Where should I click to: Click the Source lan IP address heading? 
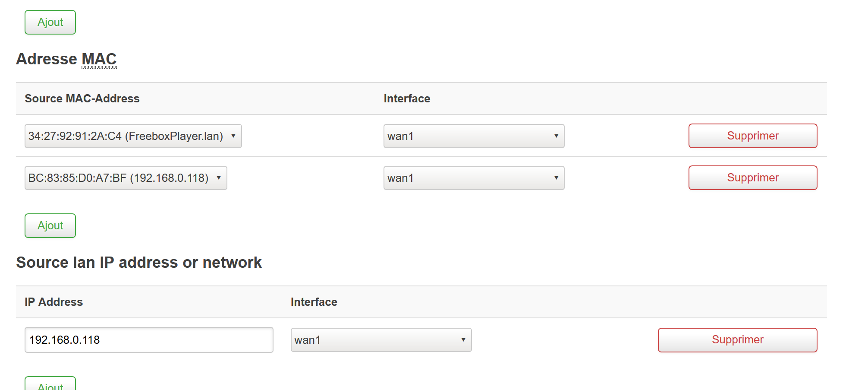pyautogui.click(x=138, y=262)
